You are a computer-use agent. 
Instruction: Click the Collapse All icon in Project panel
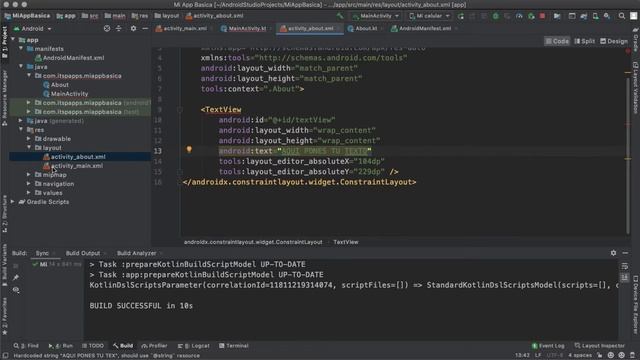tap(118, 29)
